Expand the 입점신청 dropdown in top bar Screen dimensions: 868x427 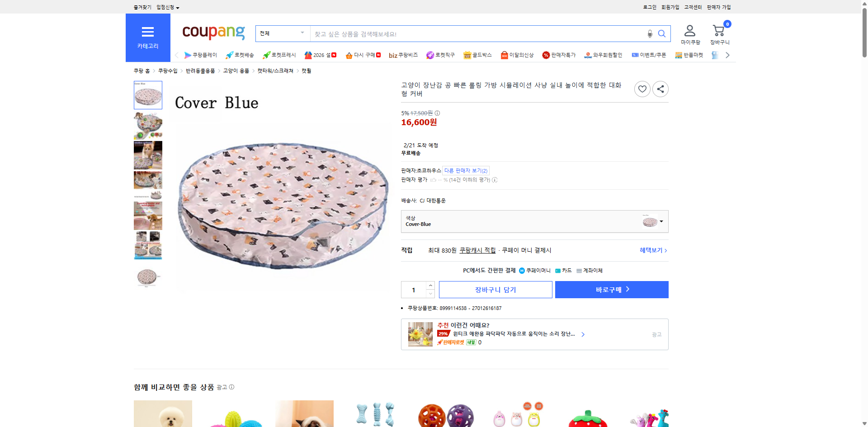166,7
